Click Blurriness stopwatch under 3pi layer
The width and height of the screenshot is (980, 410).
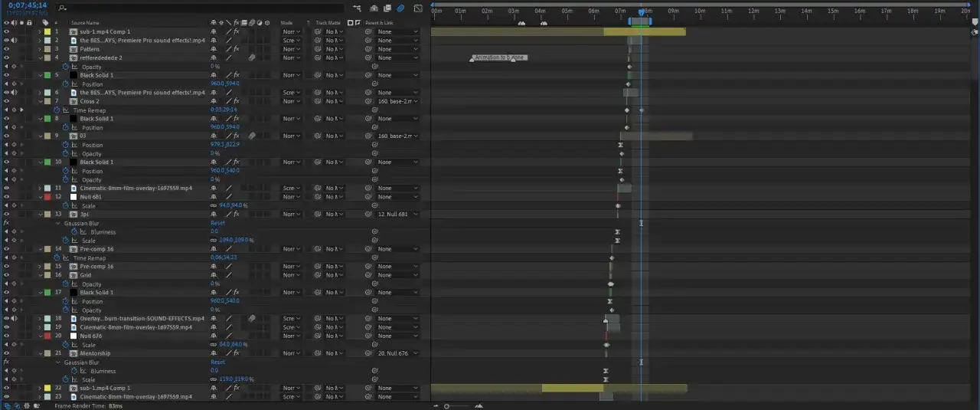(75, 231)
